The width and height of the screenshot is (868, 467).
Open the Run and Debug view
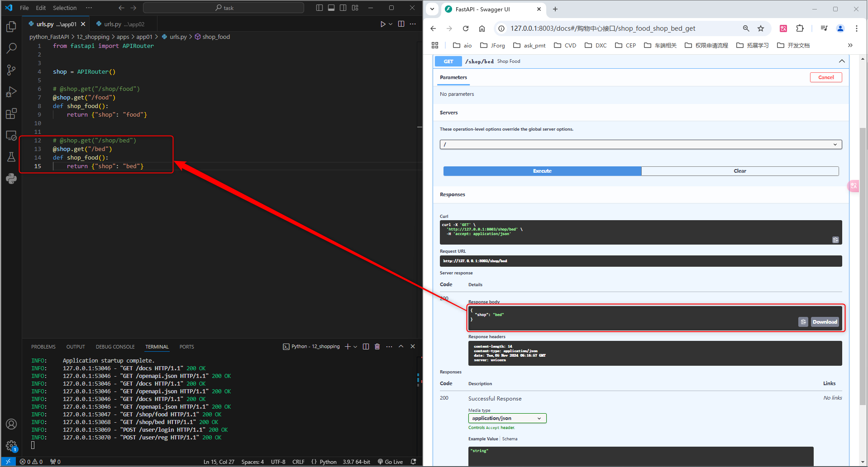tap(11, 91)
